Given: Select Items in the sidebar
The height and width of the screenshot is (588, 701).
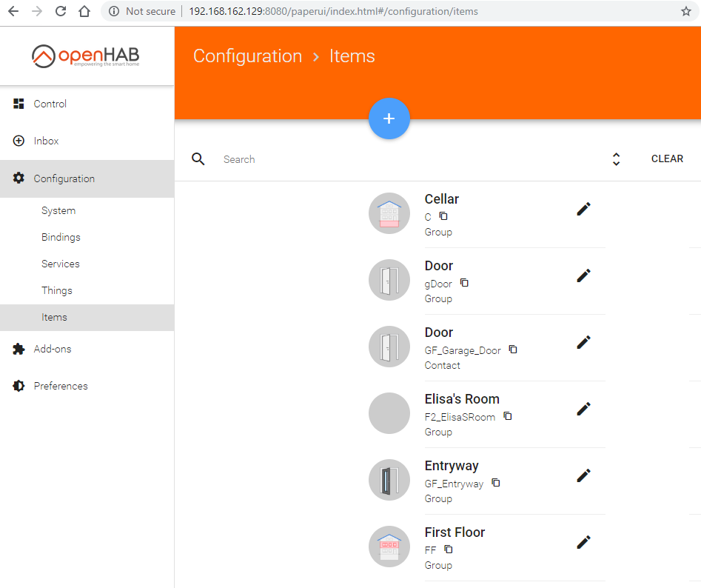Looking at the screenshot, I should tap(87, 318).
